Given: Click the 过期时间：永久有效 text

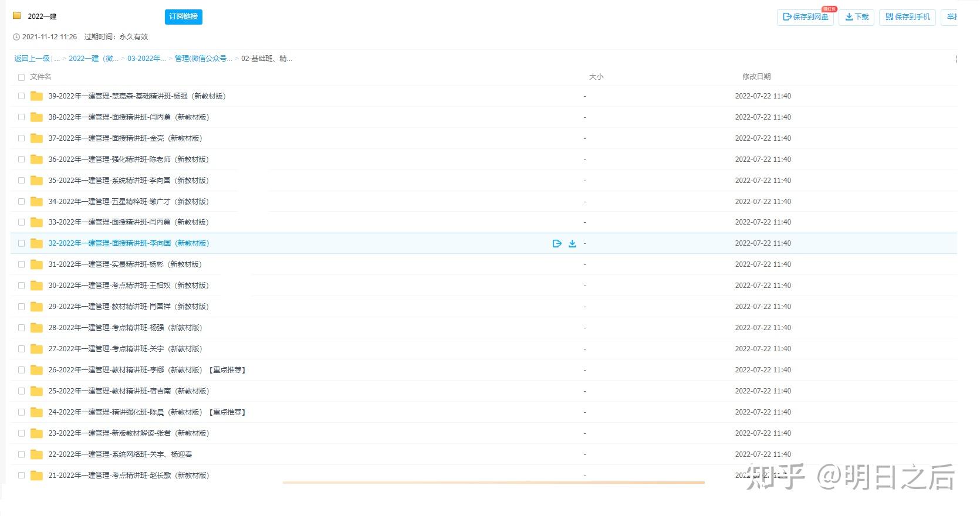Looking at the screenshot, I should (x=116, y=37).
